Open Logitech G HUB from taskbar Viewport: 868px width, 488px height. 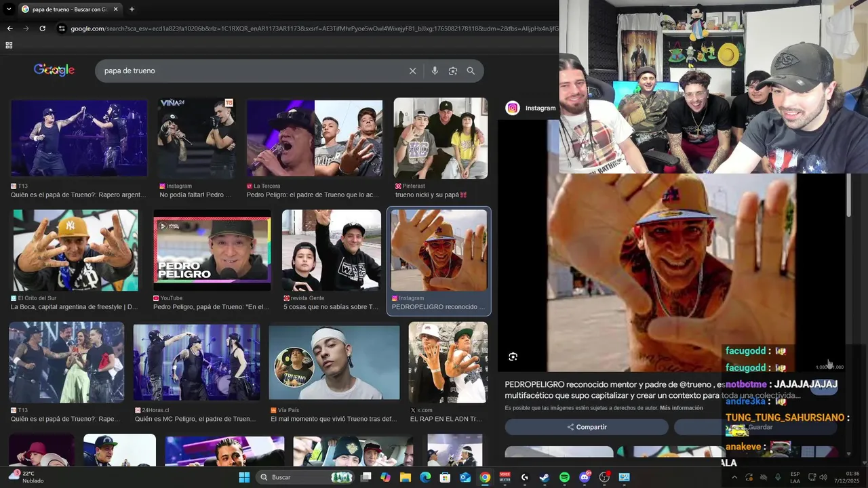[x=524, y=477]
